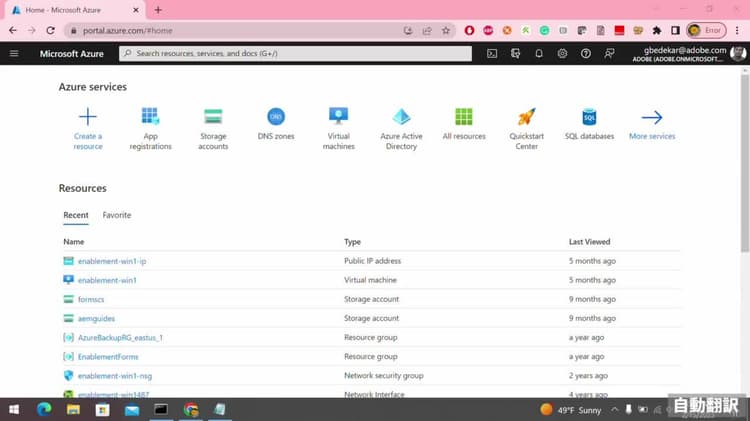Open DNS zones service
Image resolution: width=750 pixels, height=421 pixels.
276,124
